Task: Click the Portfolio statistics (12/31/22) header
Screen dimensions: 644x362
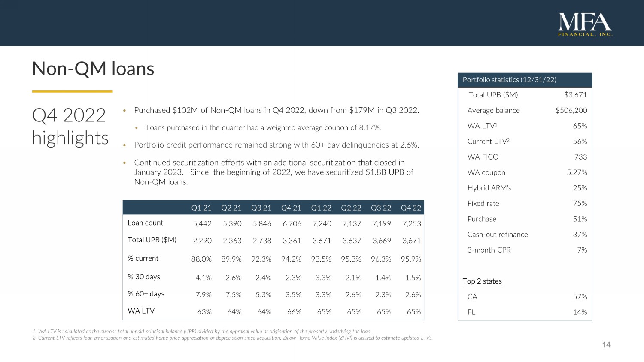Action: click(510, 80)
